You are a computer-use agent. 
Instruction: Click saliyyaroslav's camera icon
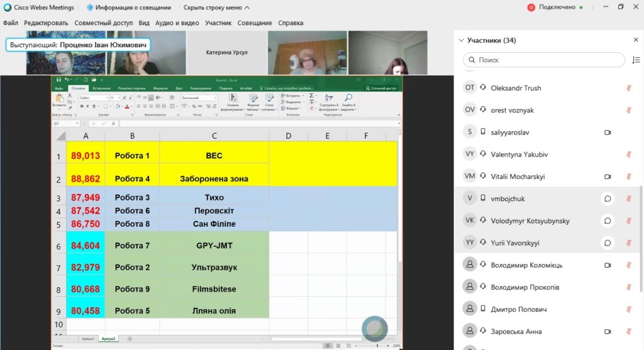click(608, 132)
